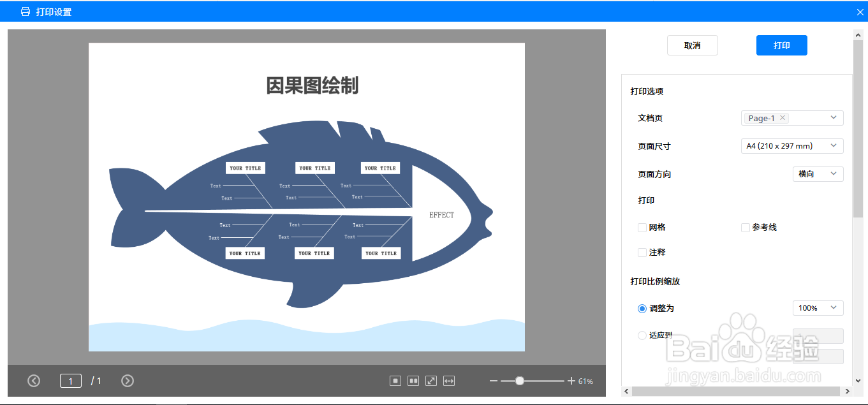868x405 pixels.
Task: Enable 参考线 checkbox
Action: coord(746,228)
